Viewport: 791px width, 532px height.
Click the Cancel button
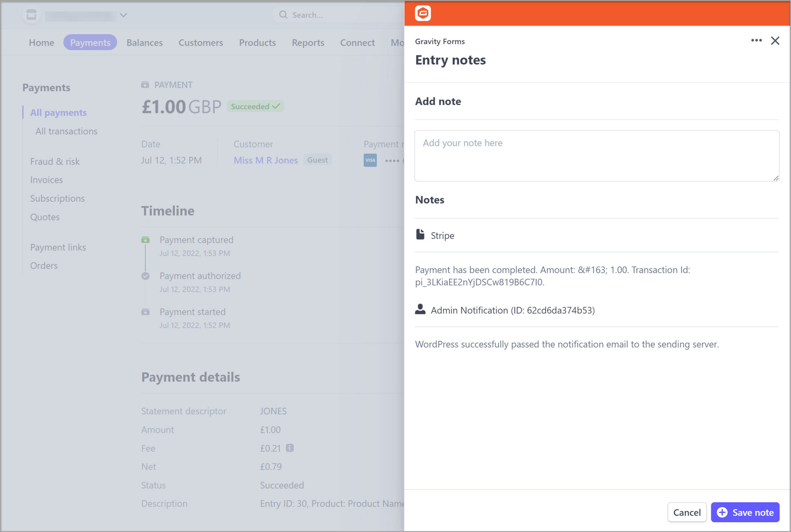point(687,512)
